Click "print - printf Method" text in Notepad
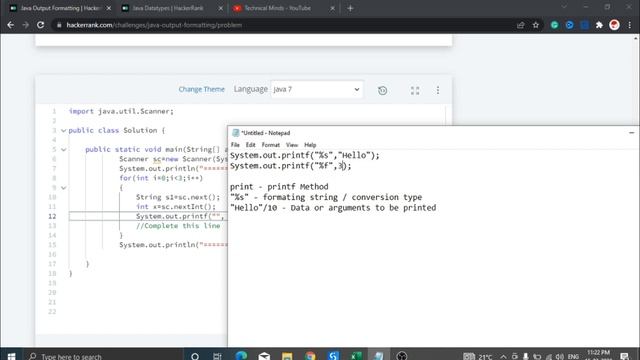 pyautogui.click(x=279, y=187)
